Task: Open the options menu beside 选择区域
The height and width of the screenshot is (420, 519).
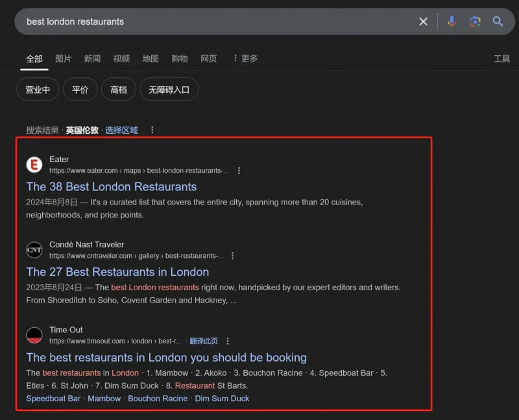Action: (x=152, y=130)
